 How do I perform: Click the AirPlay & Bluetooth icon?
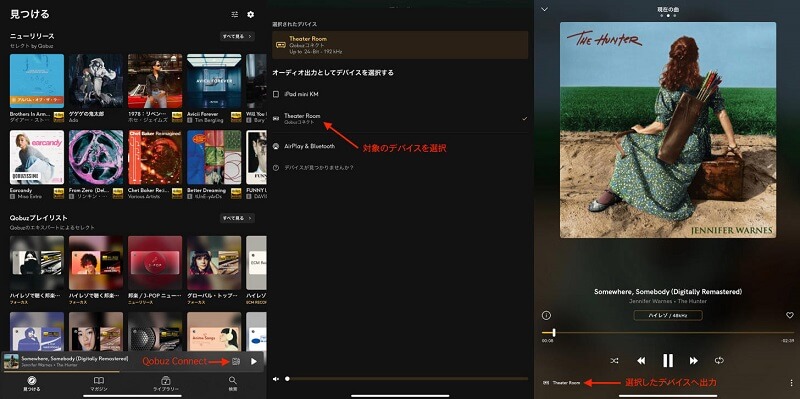(276, 146)
